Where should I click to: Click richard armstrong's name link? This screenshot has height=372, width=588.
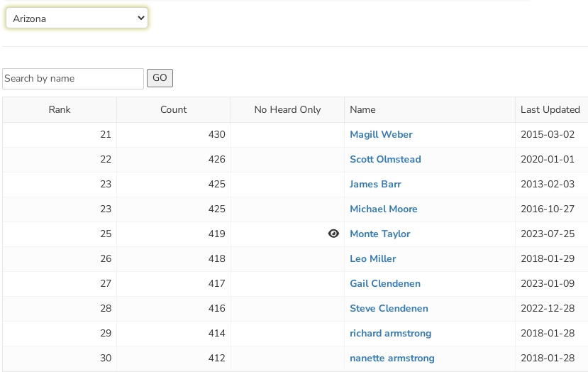click(390, 333)
